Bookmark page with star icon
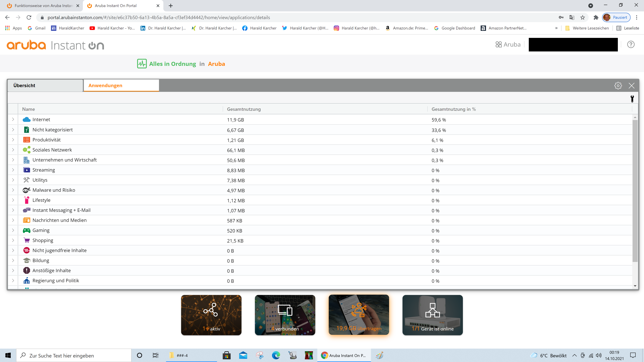 [582, 17]
